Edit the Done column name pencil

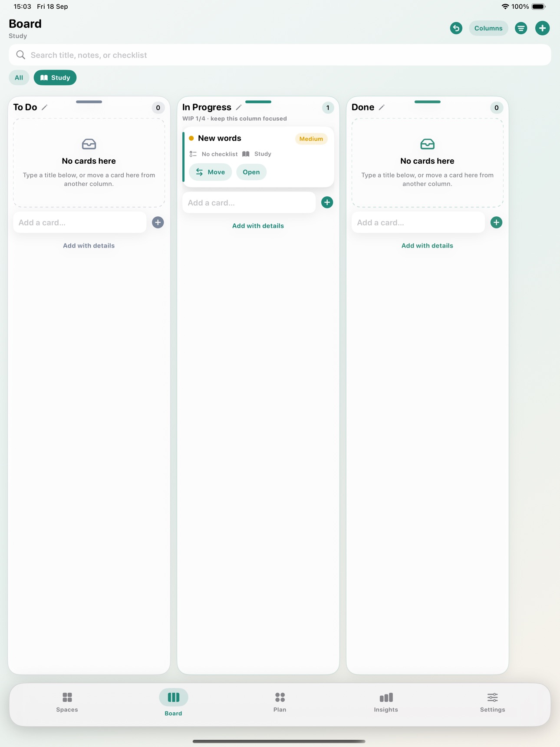[382, 107]
